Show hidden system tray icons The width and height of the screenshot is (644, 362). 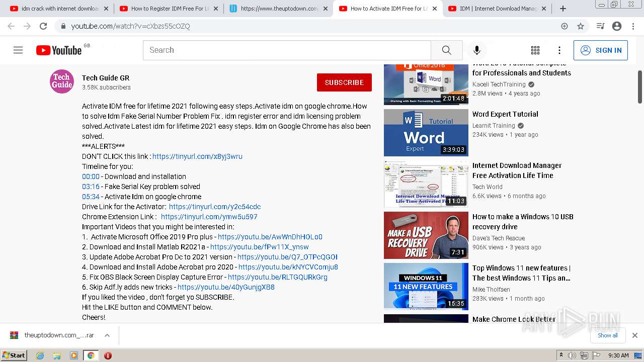click(x=561, y=355)
